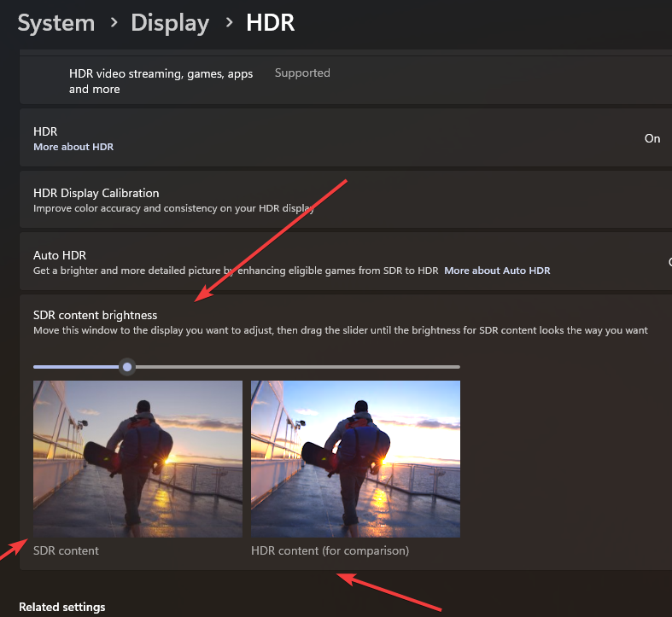672x617 pixels.
Task: Click the HDR video streaming capability label
Action: pyautogui.click(x=161, y=81)
